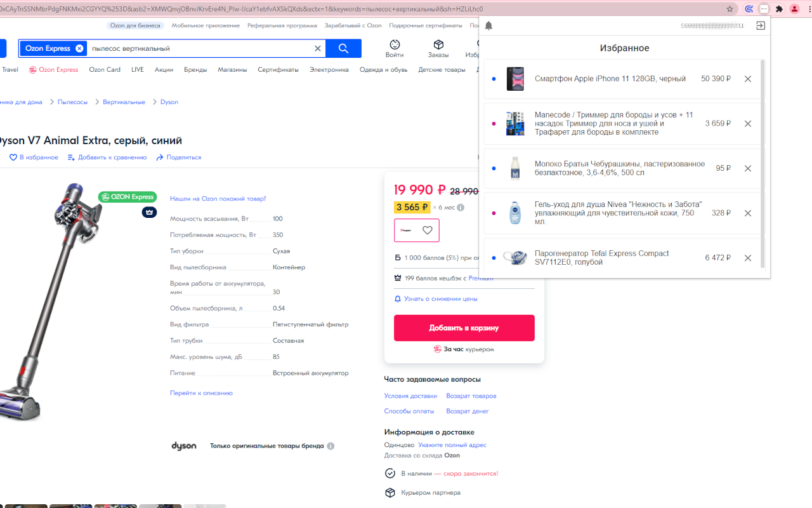Viewport: 812px width, 508px height.
Task: Click the blue search magnifier button
Action: tap(343, 48)
